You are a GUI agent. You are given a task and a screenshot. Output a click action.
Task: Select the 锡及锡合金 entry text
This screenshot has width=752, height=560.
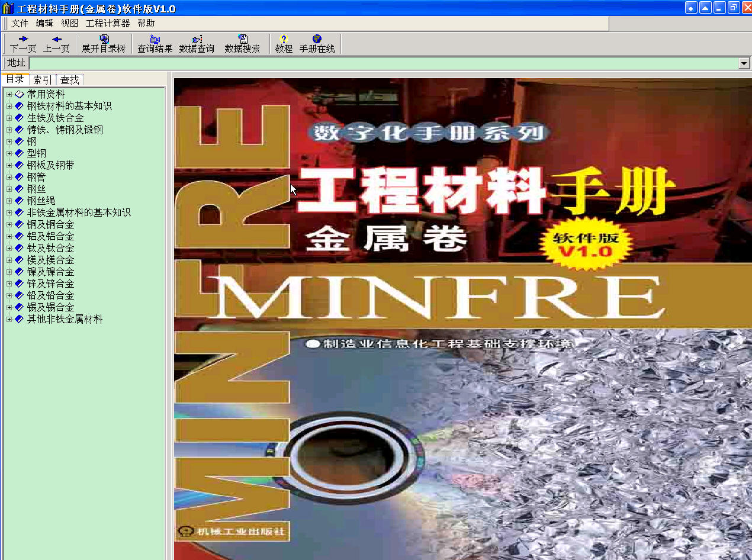[x=51, y=307]
